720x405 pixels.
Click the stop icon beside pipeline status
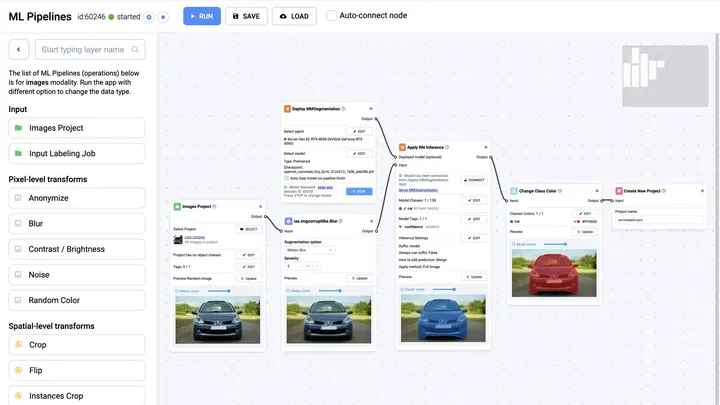(x=163, y=17)
